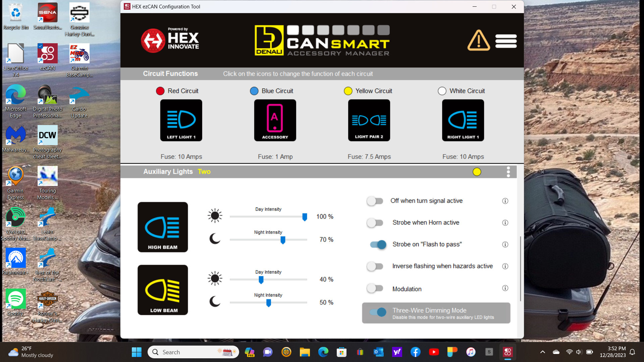Viewport: 644px width, 362px height.
Task: Click the Right Light 1 circuit icon
Action: pos(463,120)
